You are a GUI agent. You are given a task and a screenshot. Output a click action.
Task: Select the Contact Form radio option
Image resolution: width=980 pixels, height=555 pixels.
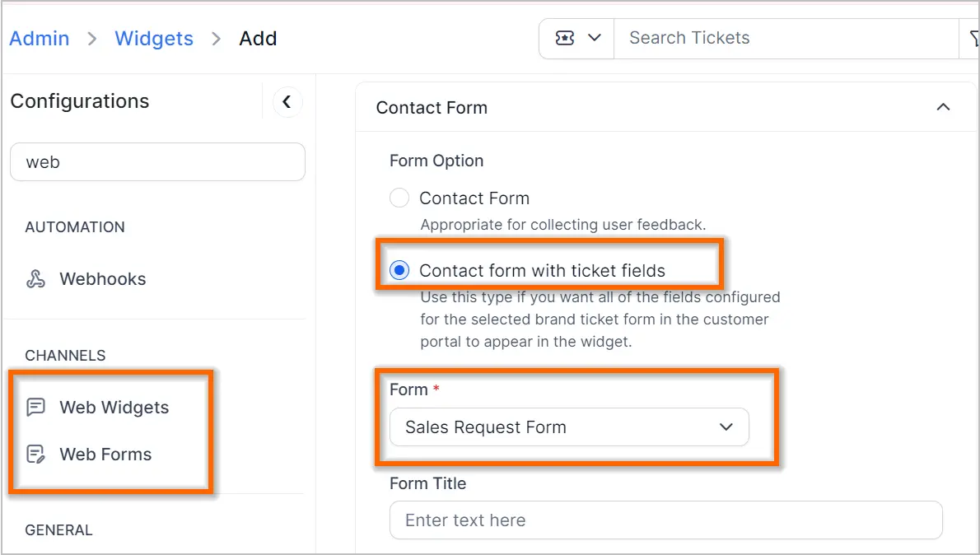tap(399, 198)
